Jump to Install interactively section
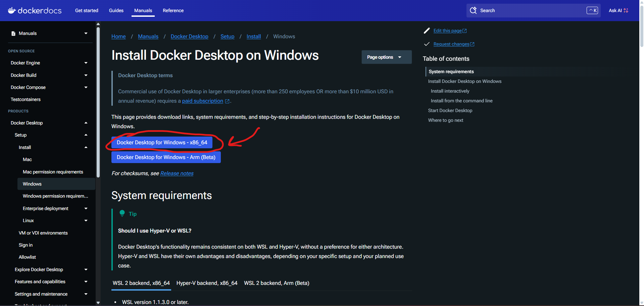Screen dimensions: 644x306 [450, 91]
